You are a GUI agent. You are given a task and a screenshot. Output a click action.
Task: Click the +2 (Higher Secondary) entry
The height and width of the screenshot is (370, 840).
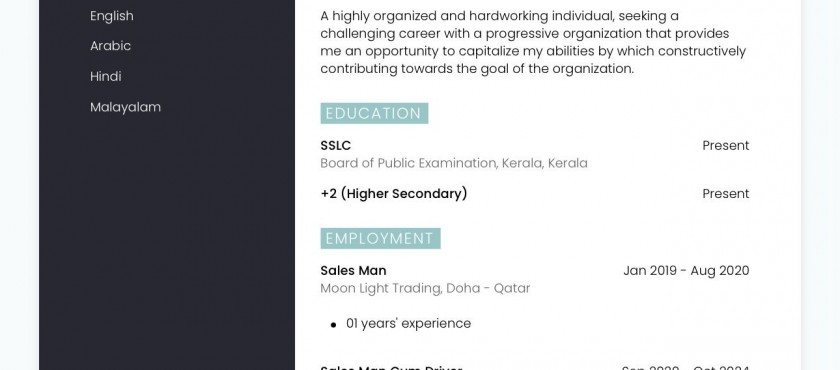click(394, 194)
